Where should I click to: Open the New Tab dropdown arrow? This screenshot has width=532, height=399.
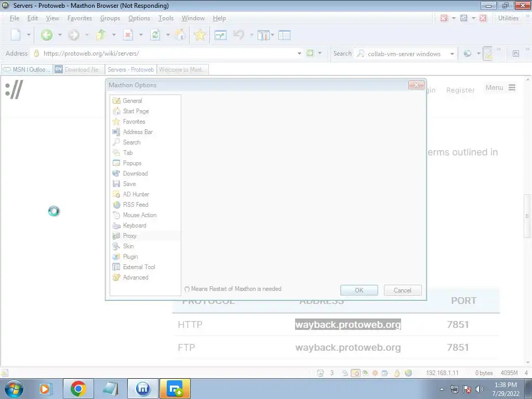(x=29, y=35)
